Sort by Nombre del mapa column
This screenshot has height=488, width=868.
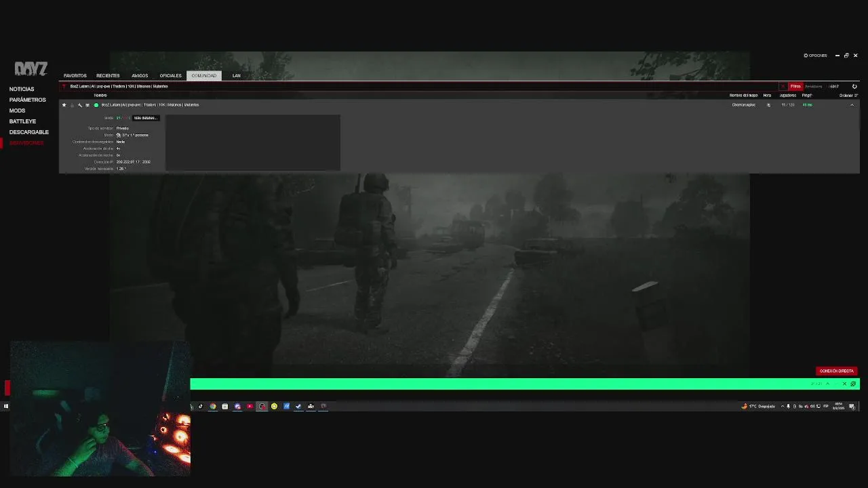click(x=743, y=96)
